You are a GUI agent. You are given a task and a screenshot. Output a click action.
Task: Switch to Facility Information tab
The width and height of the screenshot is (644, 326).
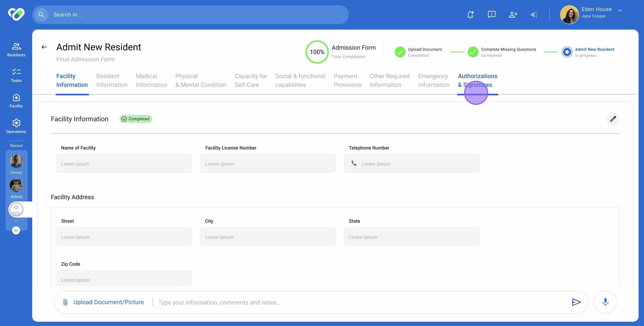(72, 80)
